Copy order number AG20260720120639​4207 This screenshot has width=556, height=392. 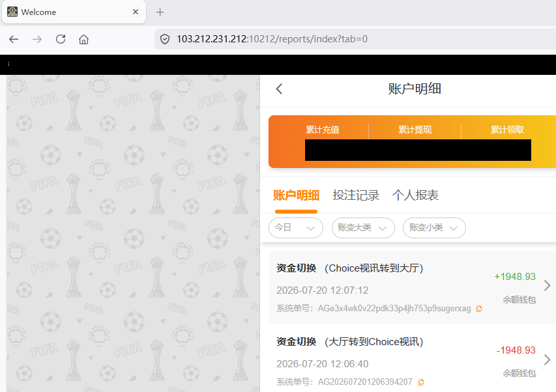point(421,382)
